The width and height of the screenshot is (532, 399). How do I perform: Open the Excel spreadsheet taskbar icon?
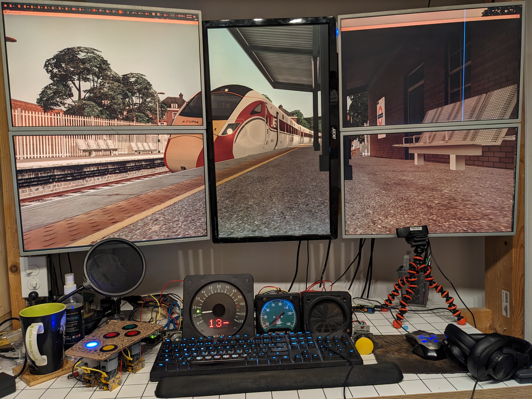pos(154,14)
